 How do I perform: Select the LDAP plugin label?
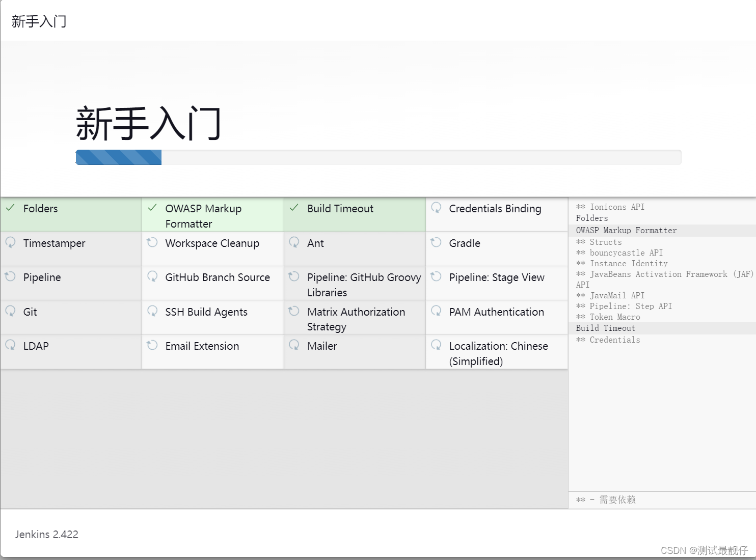coord(36,346)
